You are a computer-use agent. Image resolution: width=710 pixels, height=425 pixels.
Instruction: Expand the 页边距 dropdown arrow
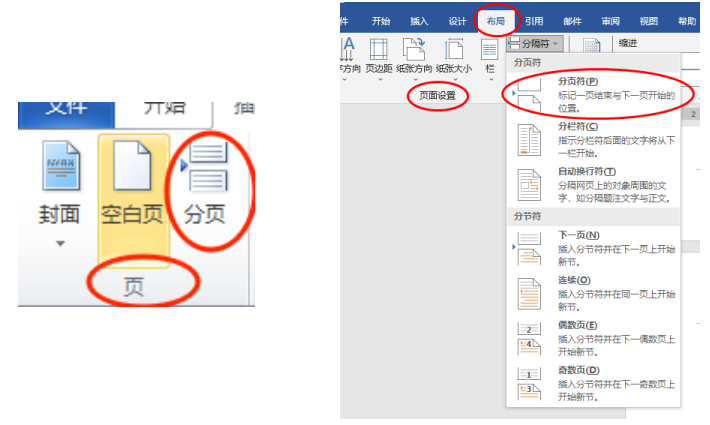tap(380, 80)
